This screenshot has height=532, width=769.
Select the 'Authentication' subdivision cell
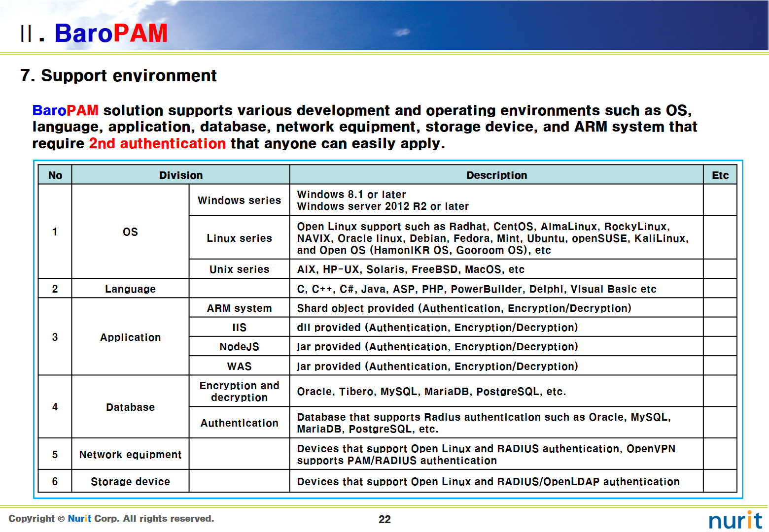pyautogui.click(x=239, y=423)
